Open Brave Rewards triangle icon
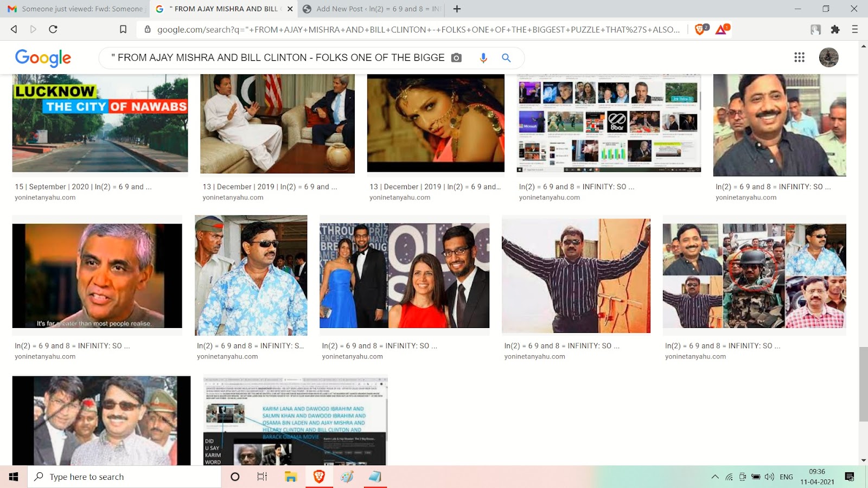 coord(722,29)
